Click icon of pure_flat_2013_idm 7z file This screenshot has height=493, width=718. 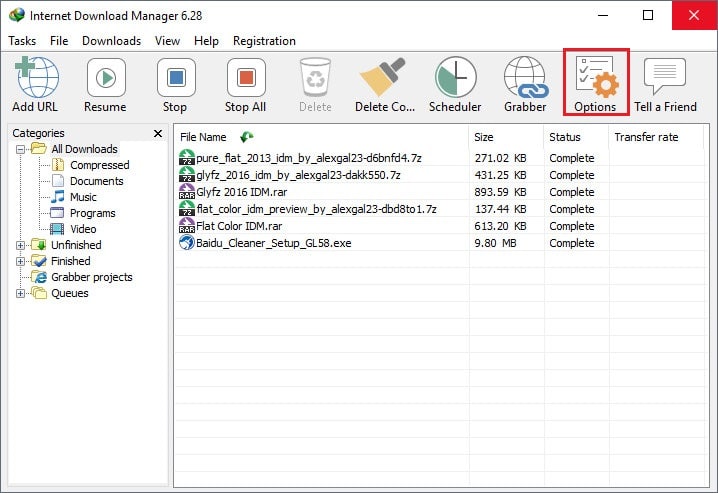click(186, 157)
